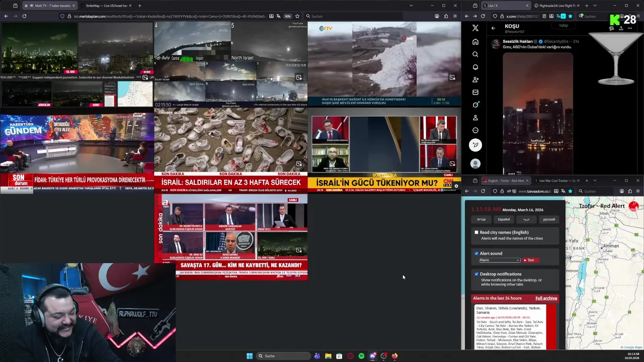Open X Home from the sidebar

[x=475, y=42]
